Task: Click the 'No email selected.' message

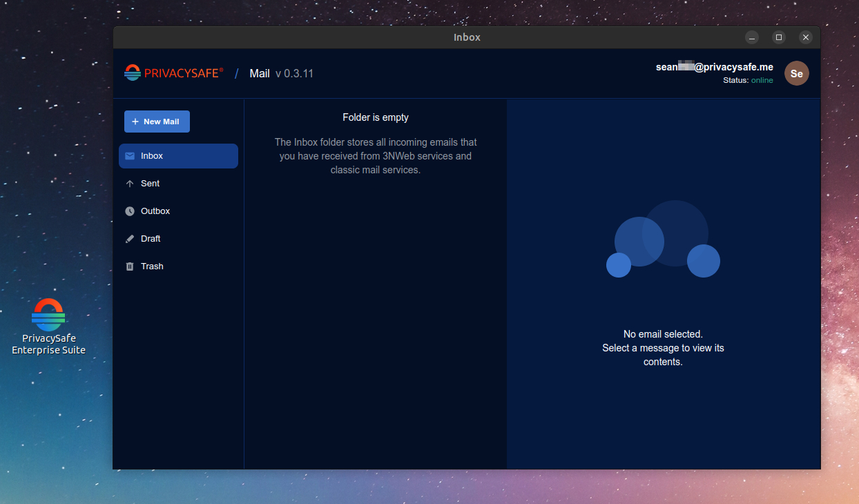Action: 663,334
